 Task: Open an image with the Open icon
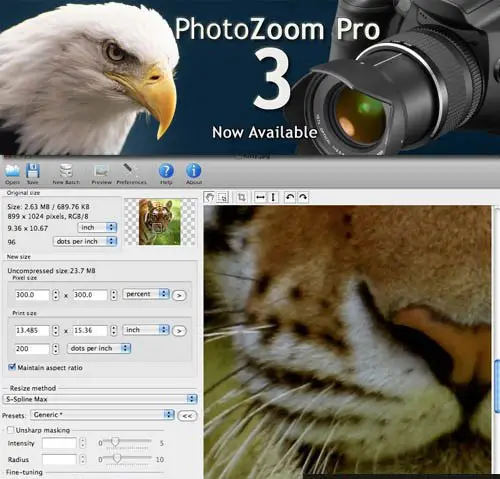[x=12, y=171]
